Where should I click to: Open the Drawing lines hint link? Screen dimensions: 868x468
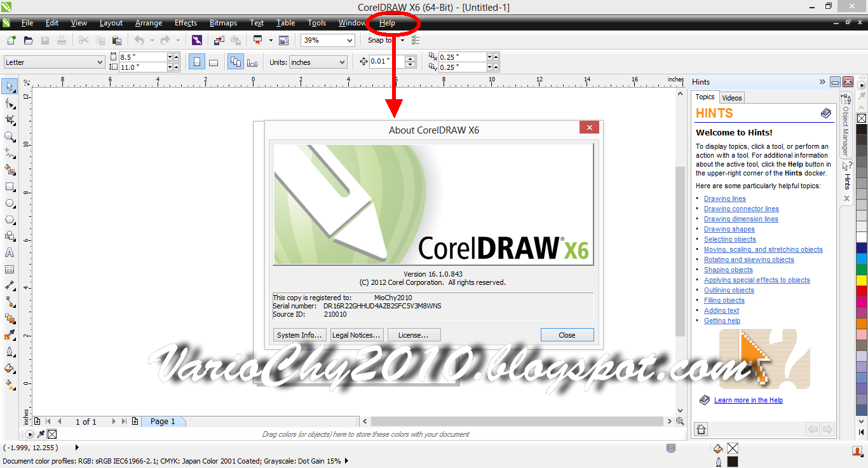tap(725, 198)
